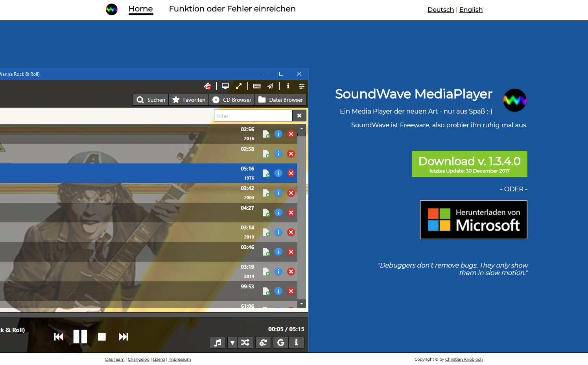
Task: Open the Lizenz footer link
Action: click(159, 359)
